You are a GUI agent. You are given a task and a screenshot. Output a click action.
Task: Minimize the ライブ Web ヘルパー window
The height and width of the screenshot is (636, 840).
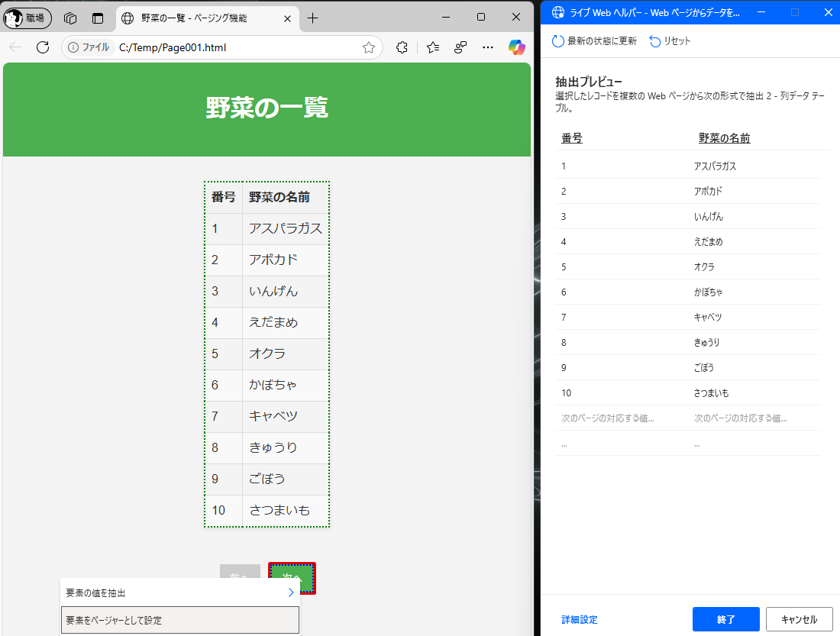click(x=761, y=12)
